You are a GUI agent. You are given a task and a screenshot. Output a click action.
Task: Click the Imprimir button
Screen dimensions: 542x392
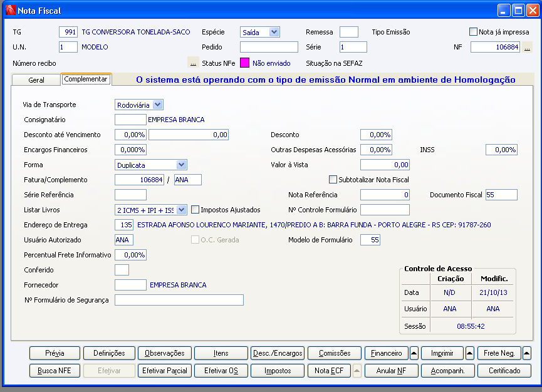442,353
